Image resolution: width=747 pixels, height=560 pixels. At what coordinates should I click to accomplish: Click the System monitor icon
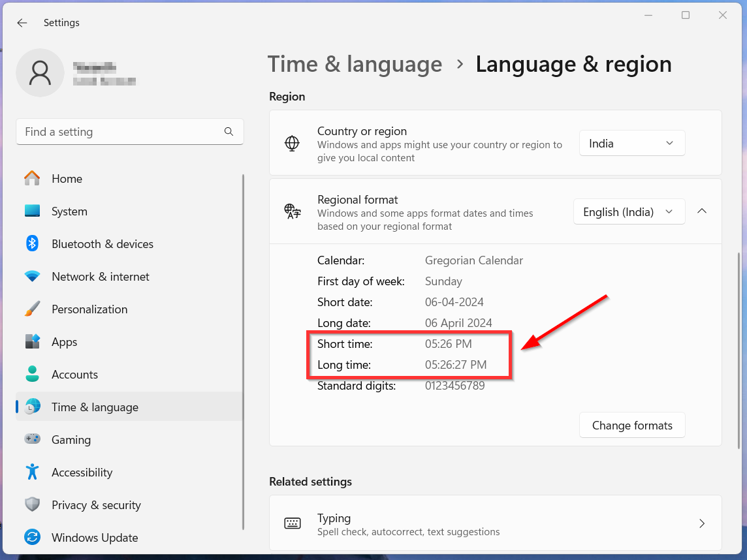click(33, 211)
